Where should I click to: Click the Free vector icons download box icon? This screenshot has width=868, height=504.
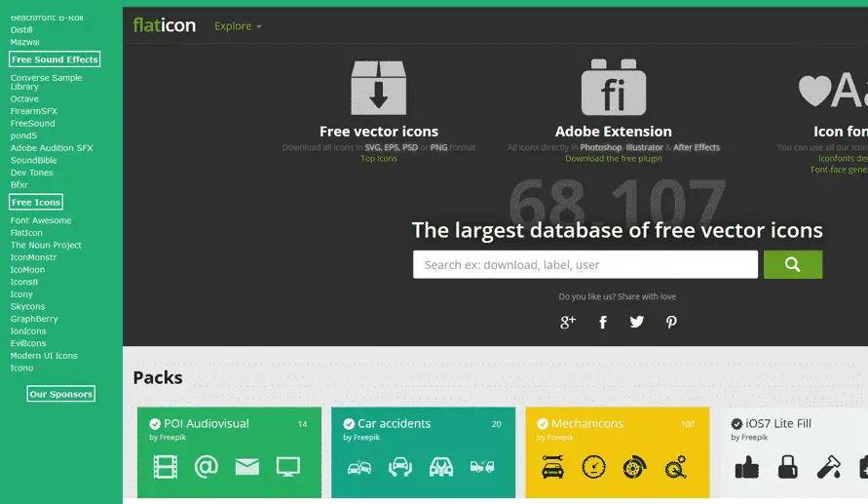[379, 88]
